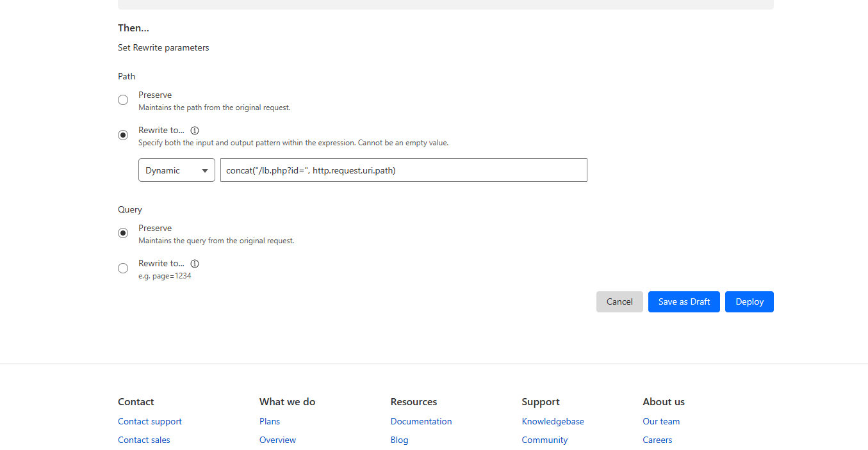Visit the Community link
This screenshot has height=450, width=868.
click(x=545, y=440)
